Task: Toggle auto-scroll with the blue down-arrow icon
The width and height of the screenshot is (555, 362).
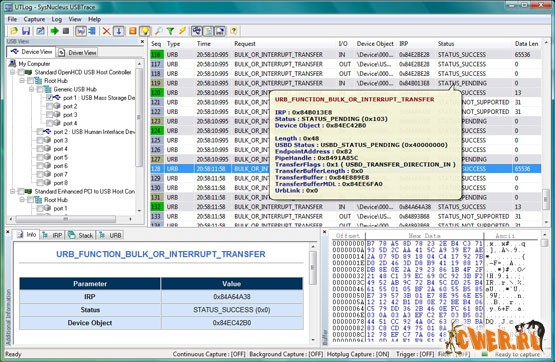Action: tap(119, 31)
